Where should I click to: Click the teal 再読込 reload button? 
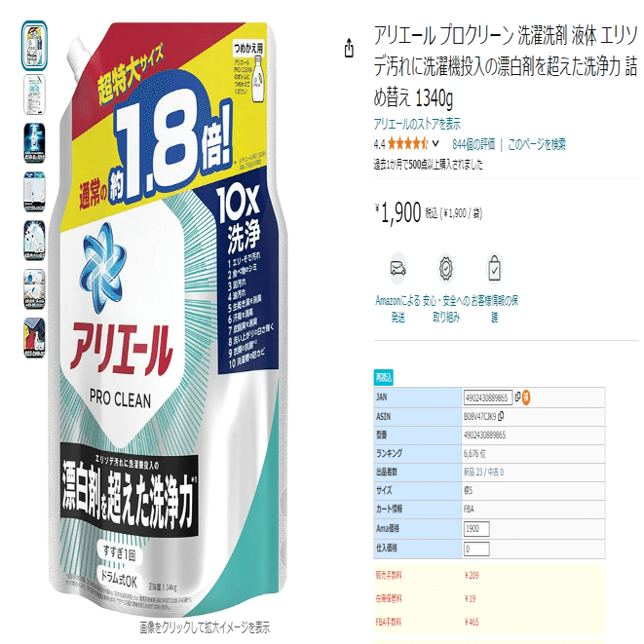383,377
